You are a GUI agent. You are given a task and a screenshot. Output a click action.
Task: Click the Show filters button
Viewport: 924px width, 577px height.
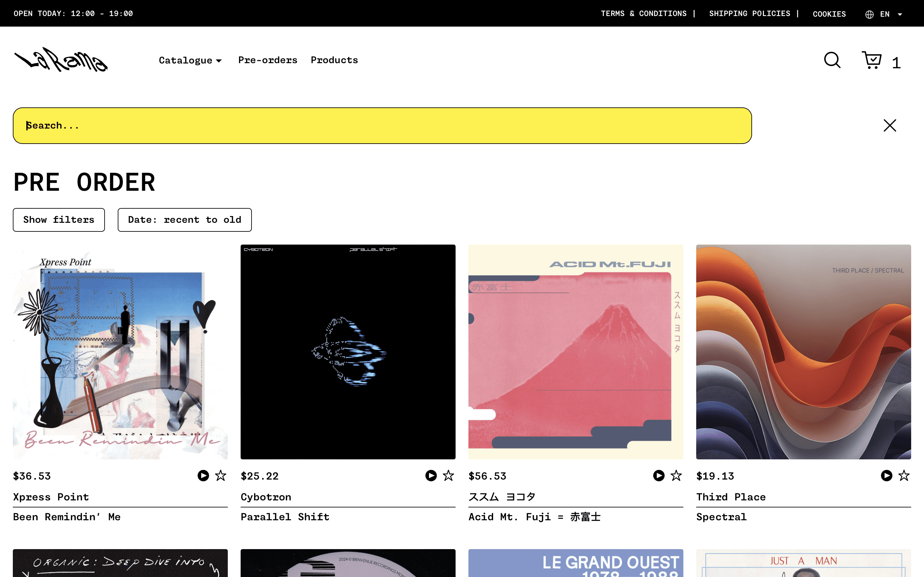point(58,220)
